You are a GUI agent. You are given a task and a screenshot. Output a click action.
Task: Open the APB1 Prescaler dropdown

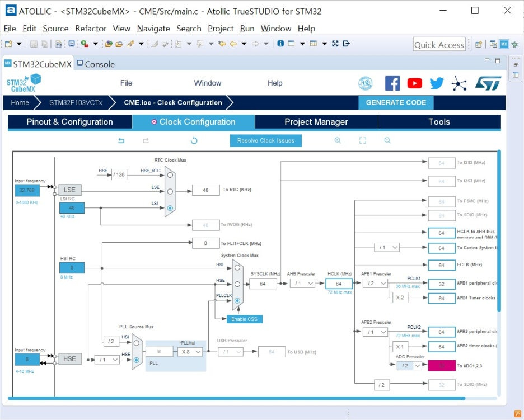[375, 284]
